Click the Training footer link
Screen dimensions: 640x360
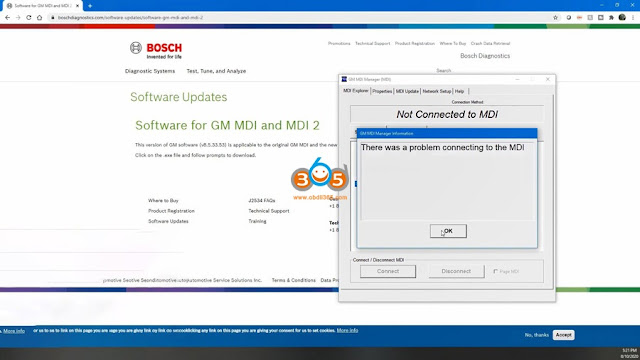click(257, 221)
